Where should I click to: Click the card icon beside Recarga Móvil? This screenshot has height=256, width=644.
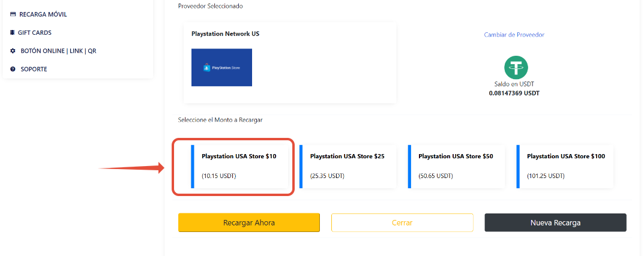13,14
